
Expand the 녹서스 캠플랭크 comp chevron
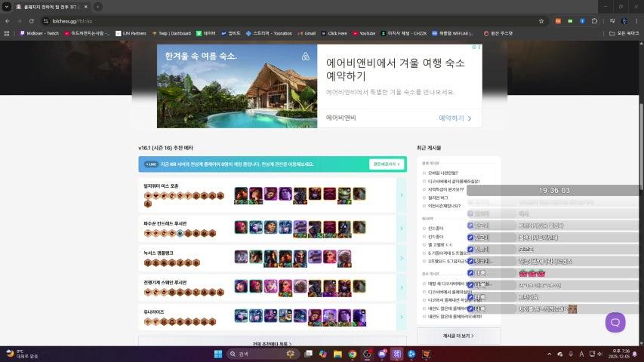pyautogui.click(x=401, y=258)
